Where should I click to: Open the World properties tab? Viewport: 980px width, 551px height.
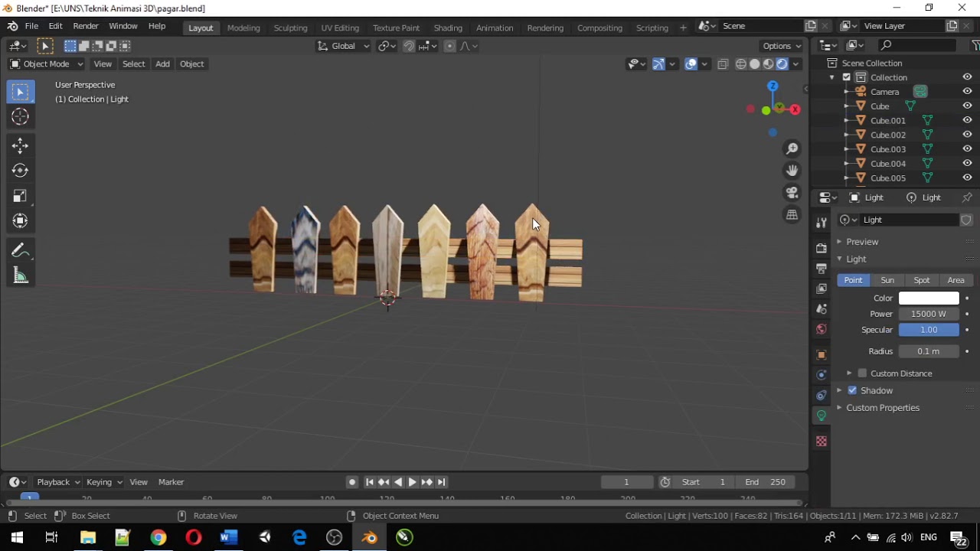822,329
